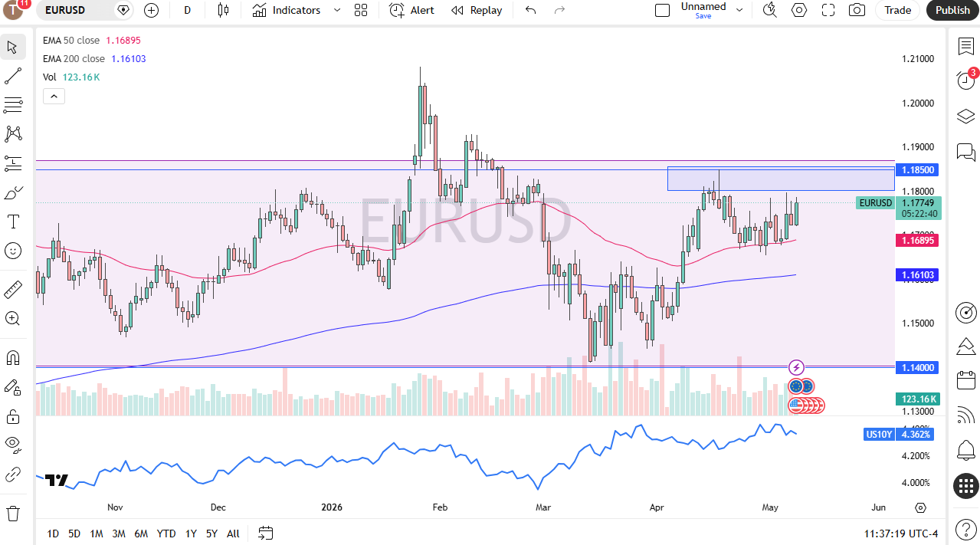This screenshot has width=980, height=545.
Task: Open the products grid menu
Action: pyautogui.click(x=965, y=485)
